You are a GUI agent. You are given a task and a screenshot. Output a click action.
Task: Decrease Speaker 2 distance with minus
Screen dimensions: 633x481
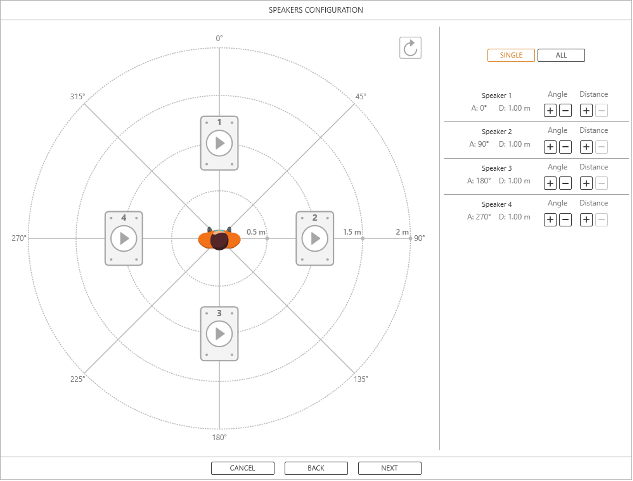(601, 147)
